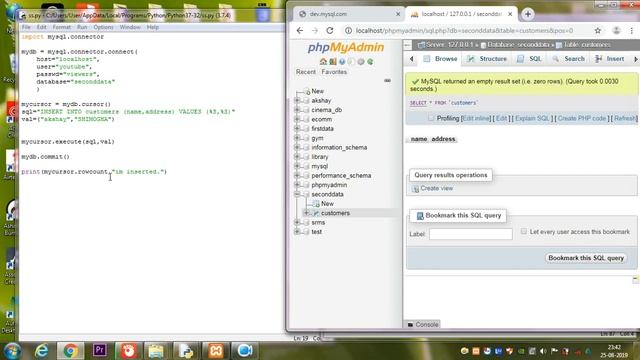640x360 pixels.
Task: Open the Favorites tables list
Action: pos(334,72)
